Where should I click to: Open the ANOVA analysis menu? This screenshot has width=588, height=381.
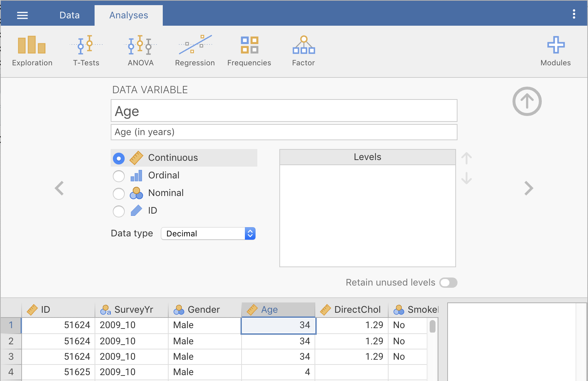click(x=140, y=51)
